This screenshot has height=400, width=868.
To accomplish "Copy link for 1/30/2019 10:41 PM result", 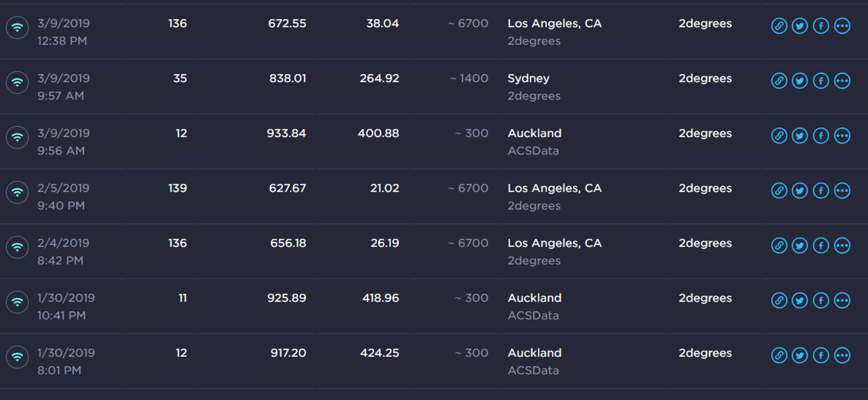I will (x=779, y=301).
